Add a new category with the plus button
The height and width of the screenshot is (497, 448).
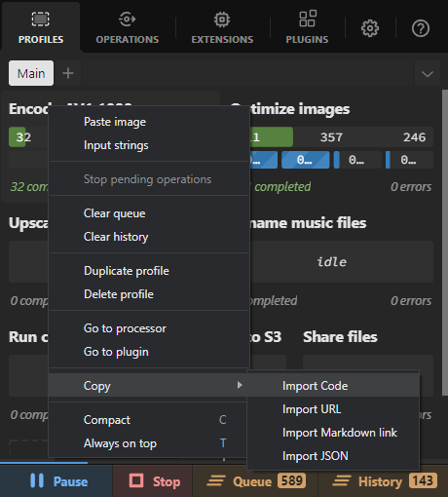coord(68,73)
